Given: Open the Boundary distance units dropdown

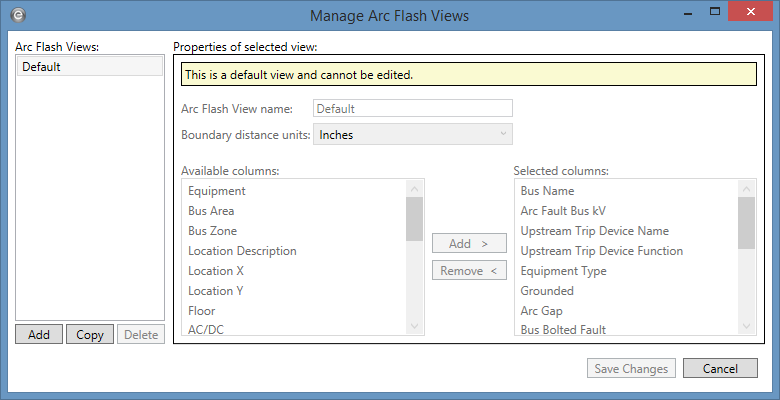Looking at the screenshot, I should tap(413, 134).
